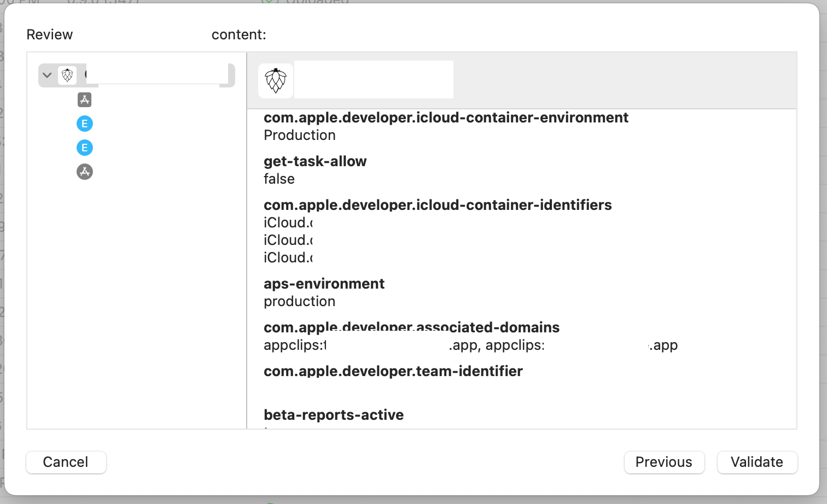Select the first blue E extension icon
The image size is (827, 504).
pos(84,124)
